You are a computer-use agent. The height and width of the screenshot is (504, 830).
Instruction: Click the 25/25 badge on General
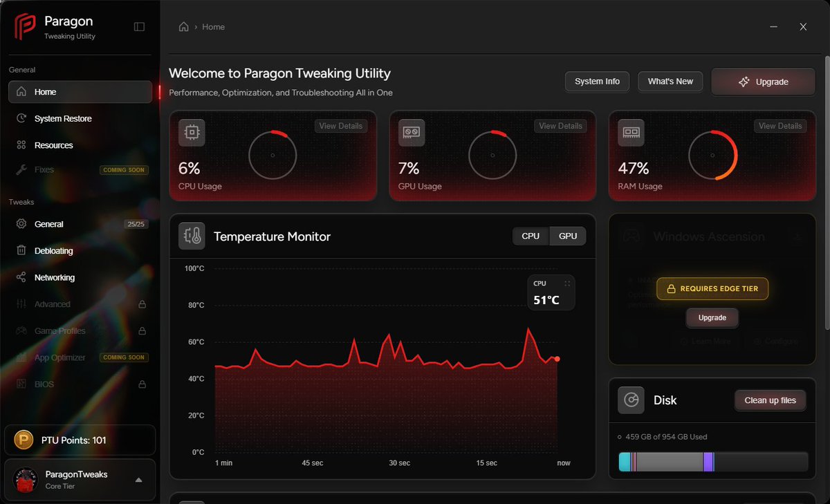[x=136, y=224]
